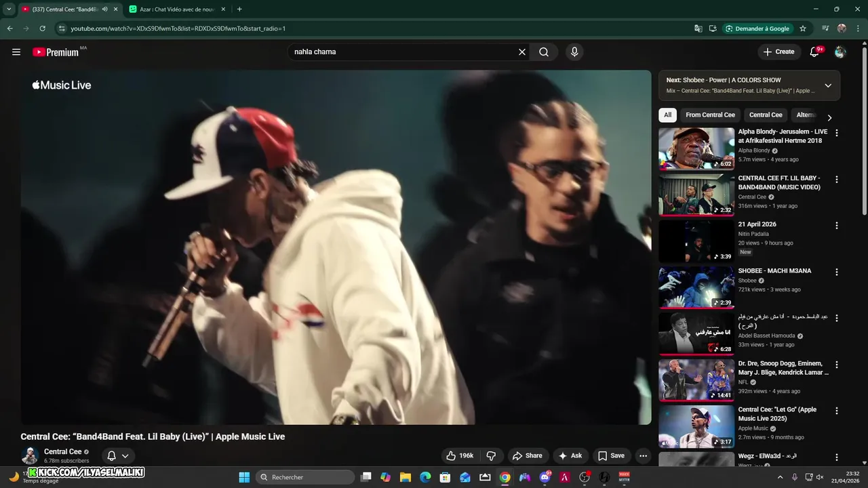
Task: Play Abdel Basset Hamouda video thumbnail
Action: 696,333
